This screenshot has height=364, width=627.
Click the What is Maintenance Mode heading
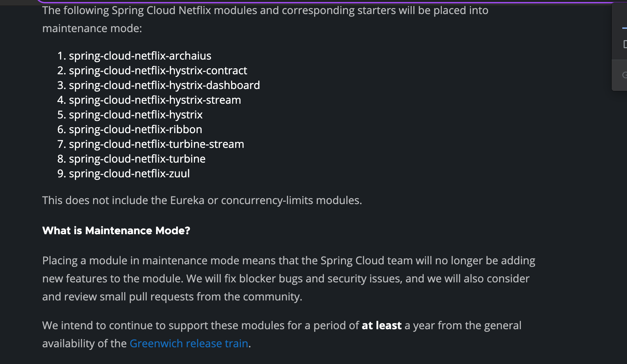[116, 231]
